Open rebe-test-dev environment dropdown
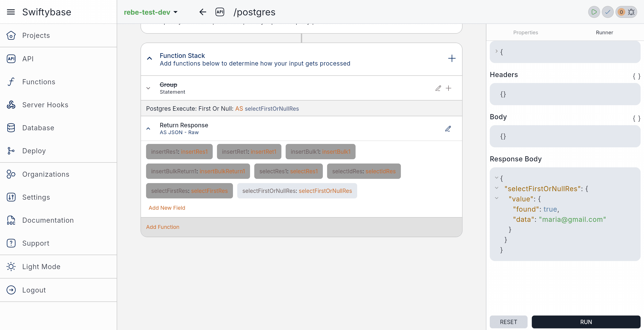The height and width of the screenshot is (330, 644). click(x=151, y=12)
